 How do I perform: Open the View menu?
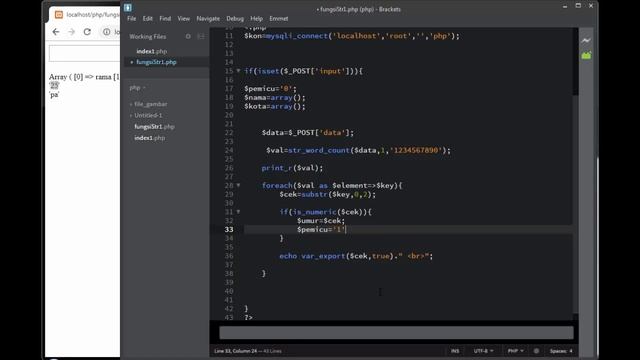[184, 19]
